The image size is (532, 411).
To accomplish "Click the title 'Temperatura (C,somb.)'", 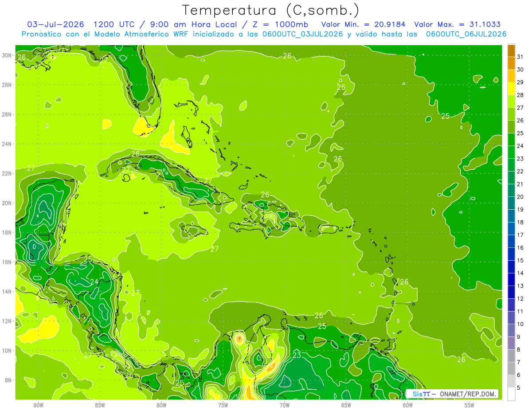I will click(x=271, y=10).
